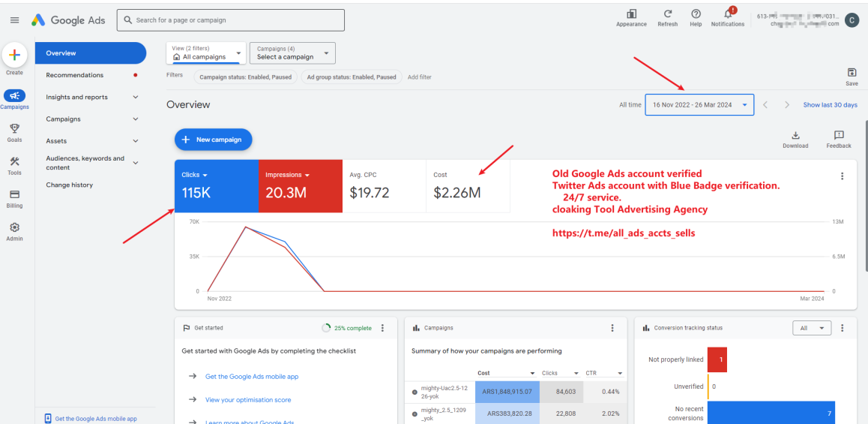Click the blue No recent conversions bar

(771, 414)
